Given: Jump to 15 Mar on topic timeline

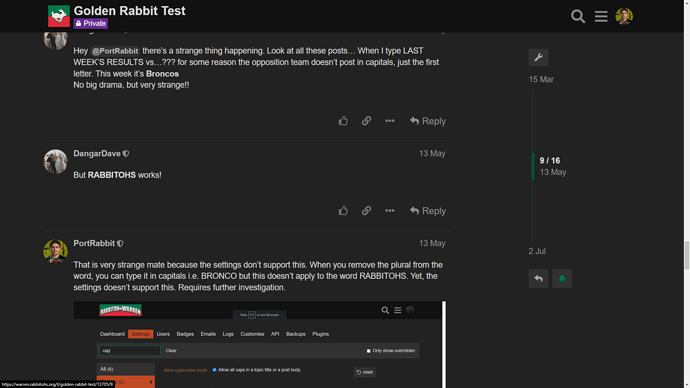Looking at the screenshot, I should (x=541, y=80).
